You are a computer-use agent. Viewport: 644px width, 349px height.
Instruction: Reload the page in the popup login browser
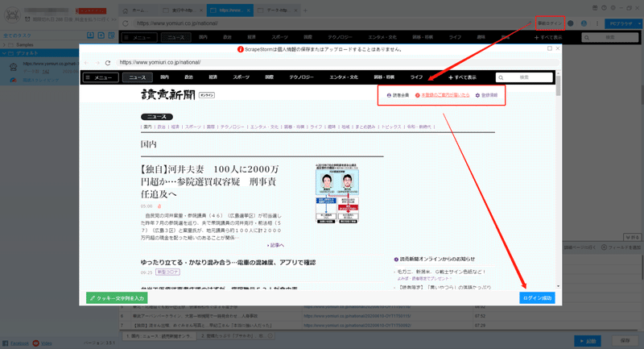[108, 63]
